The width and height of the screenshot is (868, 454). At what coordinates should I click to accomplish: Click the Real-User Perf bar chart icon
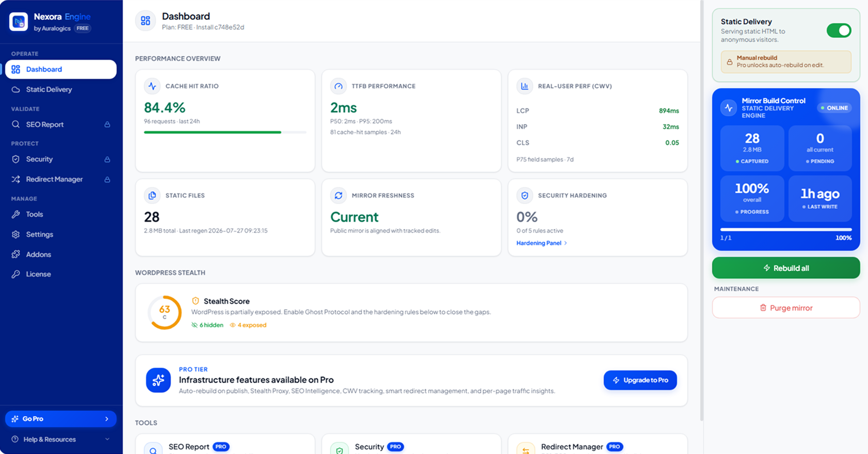(525, 86)
